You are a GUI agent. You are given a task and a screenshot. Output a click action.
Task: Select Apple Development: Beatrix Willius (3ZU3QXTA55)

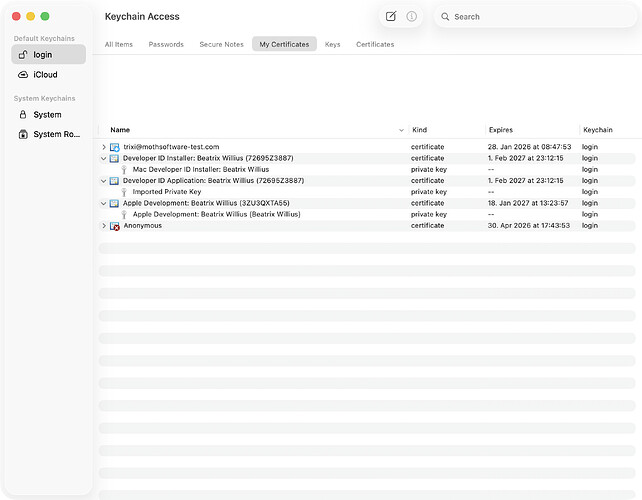click(x=367, y=203)
